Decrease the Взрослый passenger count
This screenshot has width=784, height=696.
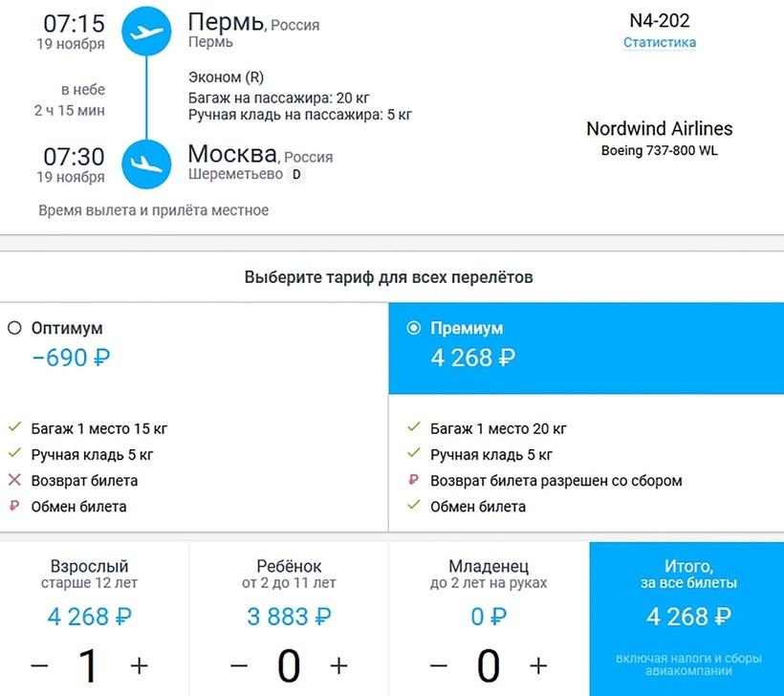coord(39,664)
